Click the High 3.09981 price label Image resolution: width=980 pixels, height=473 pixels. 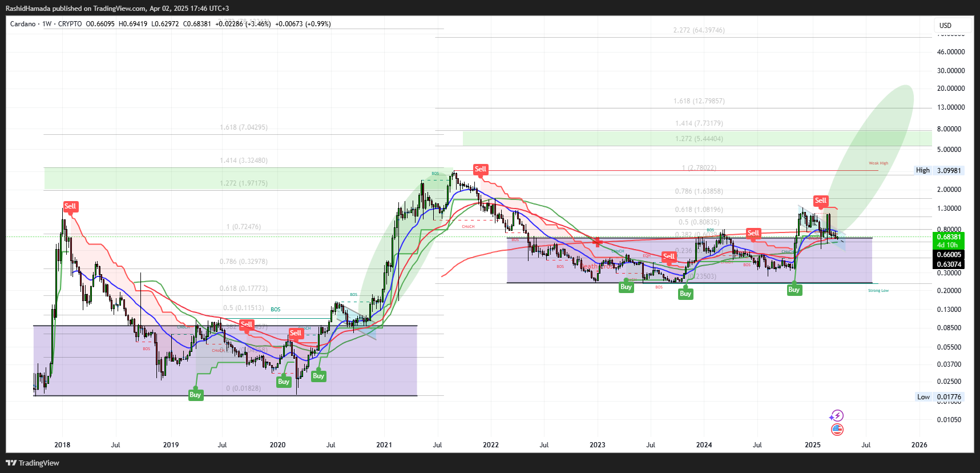point(939,170)
